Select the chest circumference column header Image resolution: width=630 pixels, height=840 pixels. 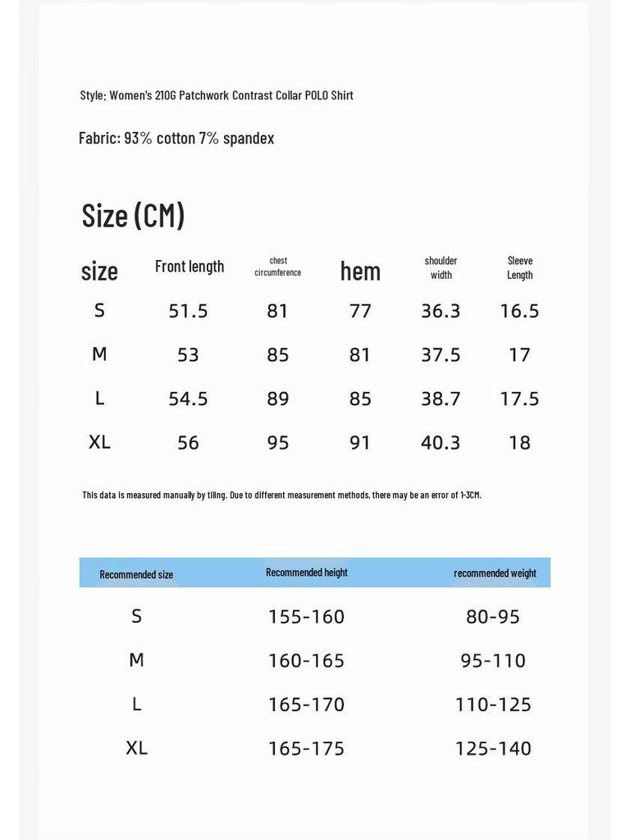(277, 267)
